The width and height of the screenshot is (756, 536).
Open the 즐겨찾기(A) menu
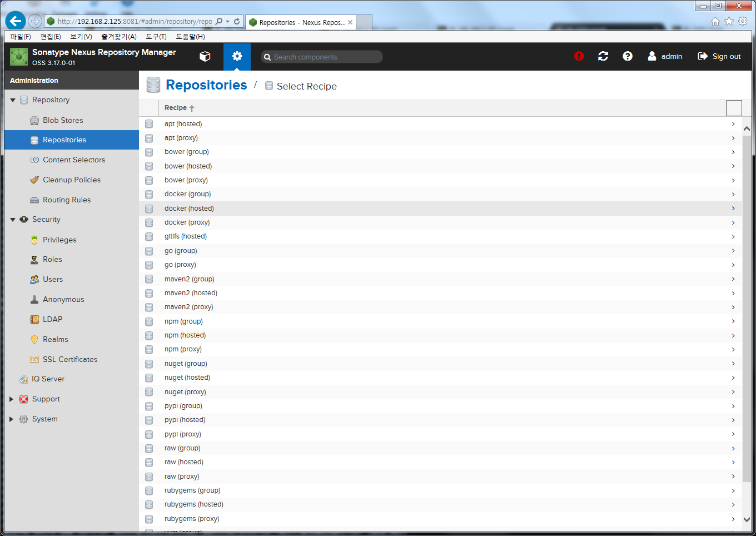pyautogui.click(x=119, y=37)
